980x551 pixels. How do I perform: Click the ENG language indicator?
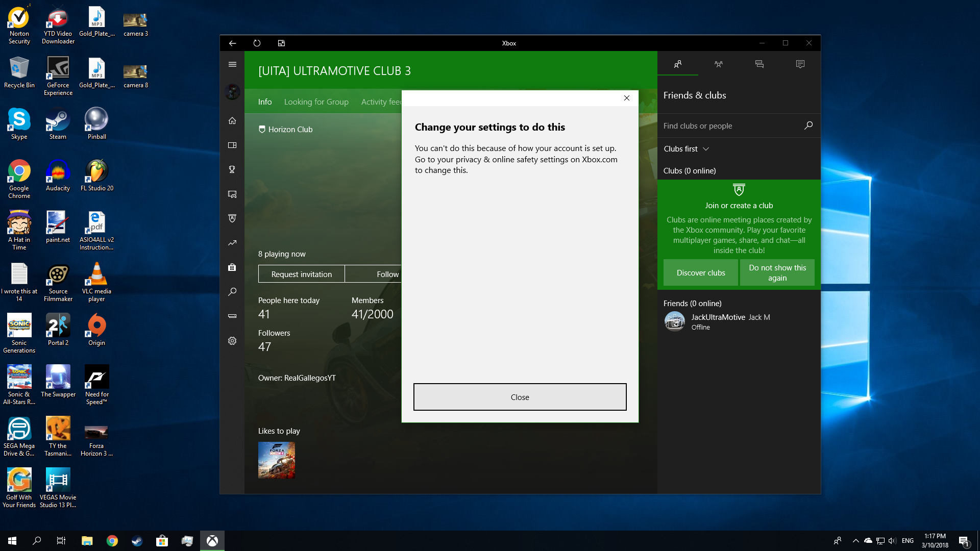point(908,541)
